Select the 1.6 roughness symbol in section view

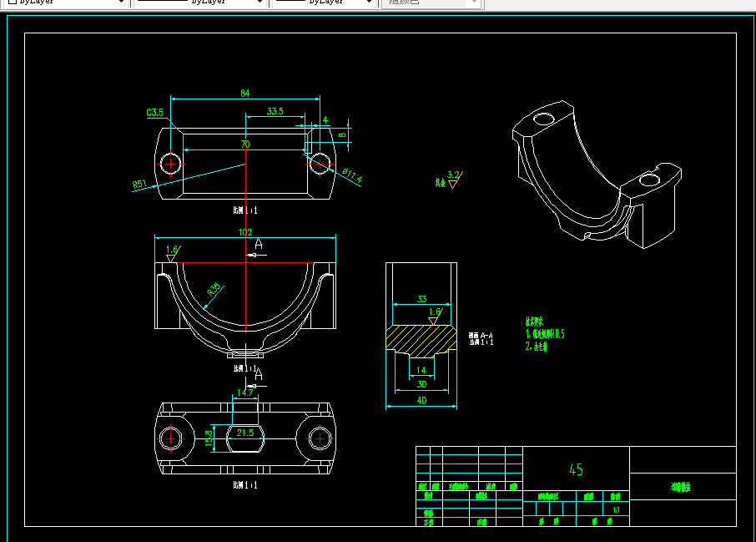point(435,316)
